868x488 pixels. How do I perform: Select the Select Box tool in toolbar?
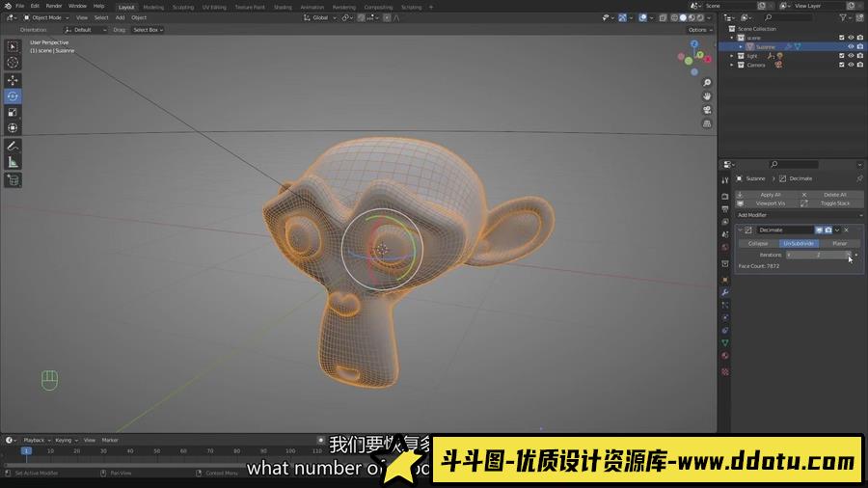13,47
